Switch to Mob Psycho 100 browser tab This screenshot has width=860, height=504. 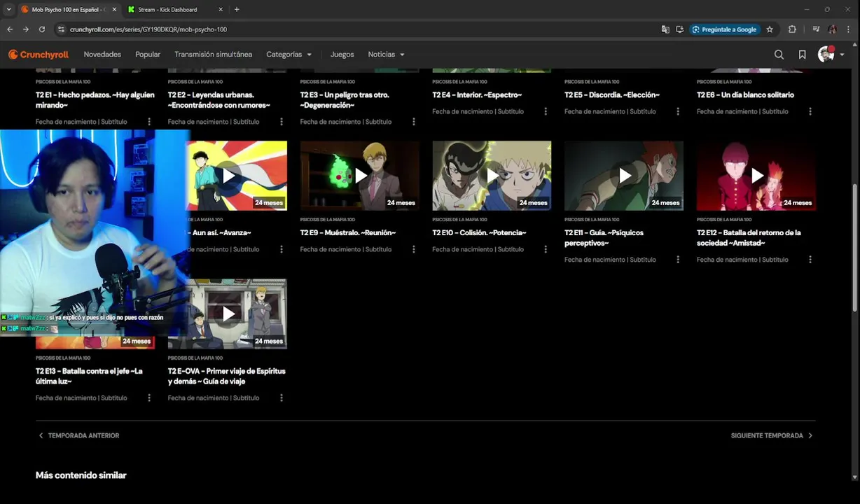pyautogui.click(x=68, y=10)
